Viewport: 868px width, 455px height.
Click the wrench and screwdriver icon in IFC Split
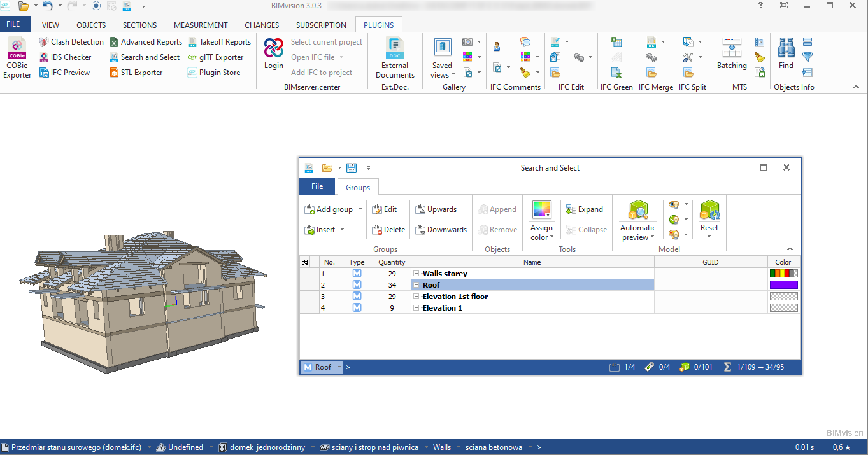(x=688, y=57)
